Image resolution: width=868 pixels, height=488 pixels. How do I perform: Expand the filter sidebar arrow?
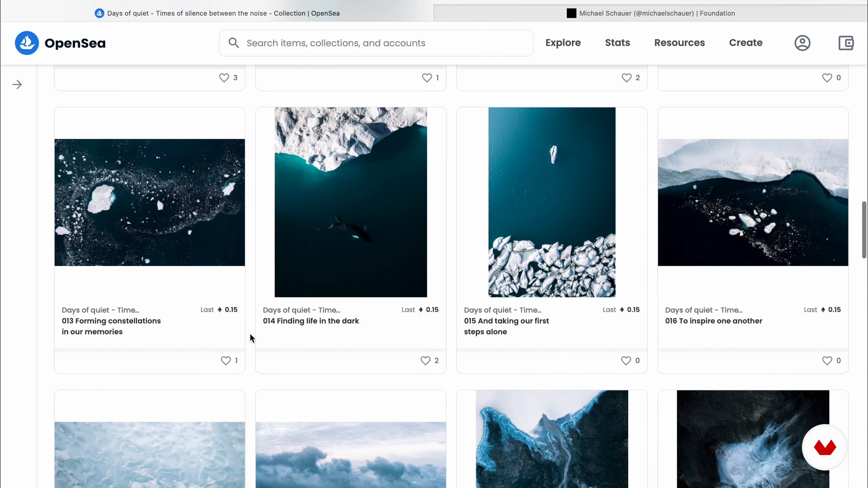[x=17, y=84]
